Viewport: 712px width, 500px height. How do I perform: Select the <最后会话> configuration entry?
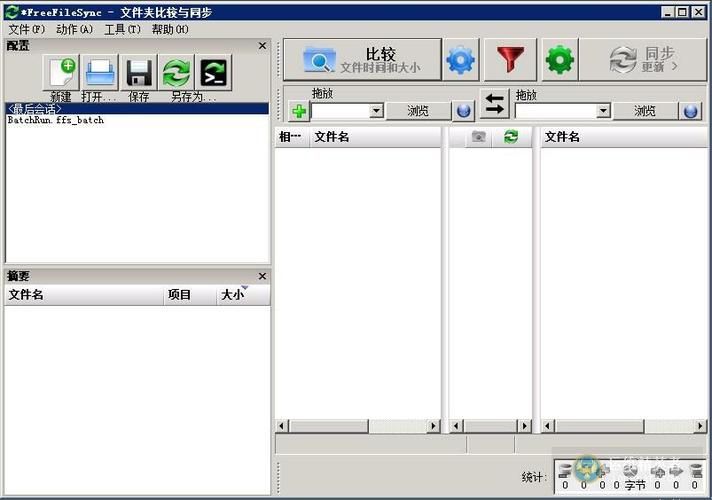(137, 109)
